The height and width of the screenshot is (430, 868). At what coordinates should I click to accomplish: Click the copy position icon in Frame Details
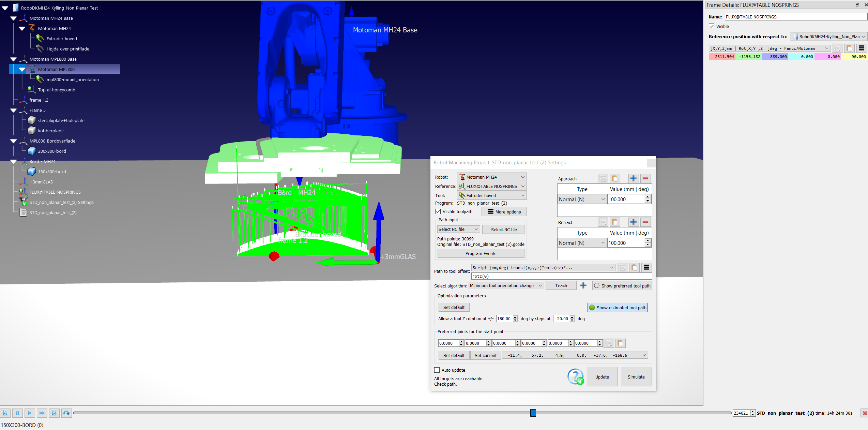point(837,48)
